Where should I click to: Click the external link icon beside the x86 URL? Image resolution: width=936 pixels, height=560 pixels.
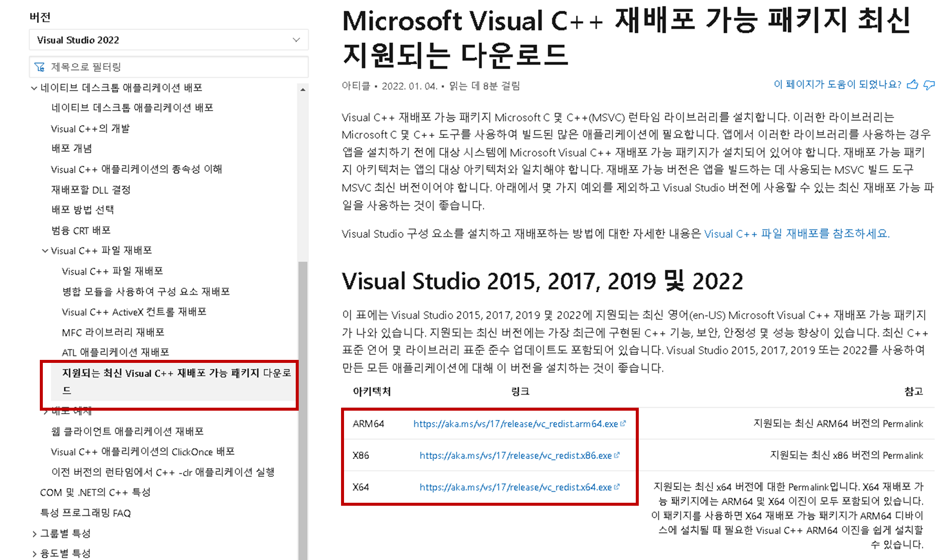coord(617,455)
